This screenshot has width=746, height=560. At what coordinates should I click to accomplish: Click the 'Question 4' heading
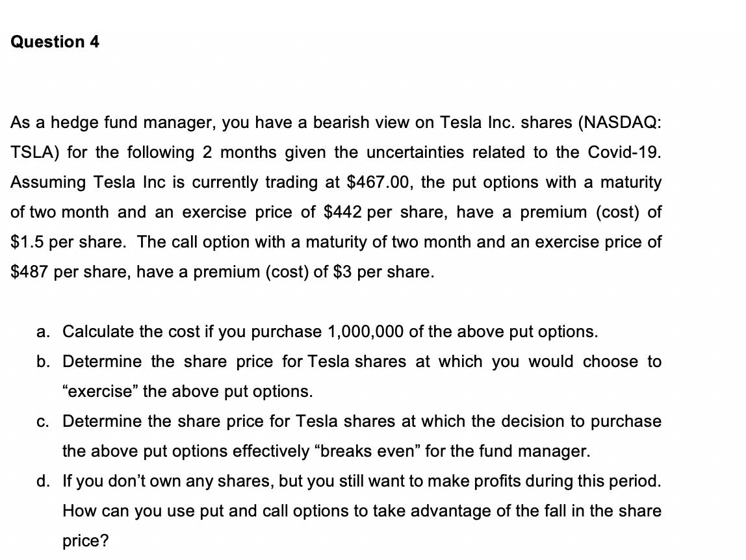click(x=55, y=42)
